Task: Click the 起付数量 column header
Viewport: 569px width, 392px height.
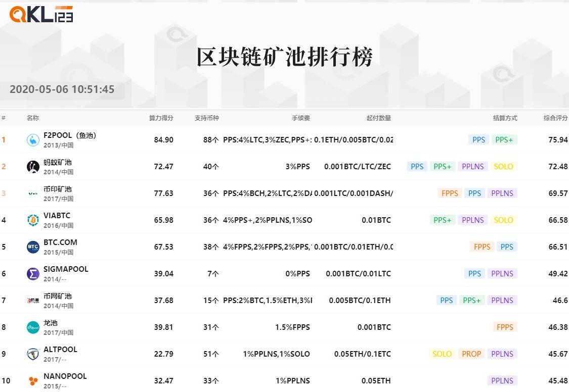Action: pos(378,118)
